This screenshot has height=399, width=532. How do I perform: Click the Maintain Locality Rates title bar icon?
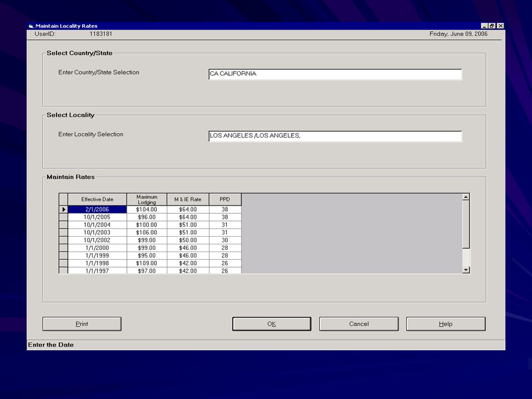(x=31, y=26)
